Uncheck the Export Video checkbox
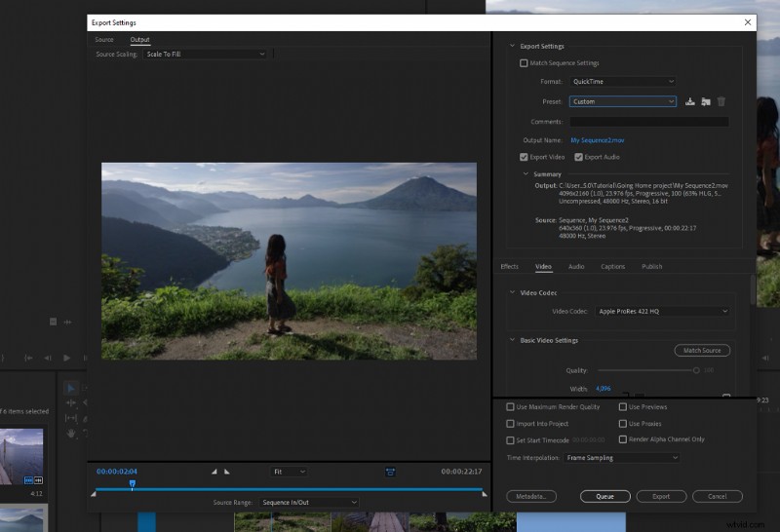The width and height of the screenshot is (780, 532). click(524, 157)
